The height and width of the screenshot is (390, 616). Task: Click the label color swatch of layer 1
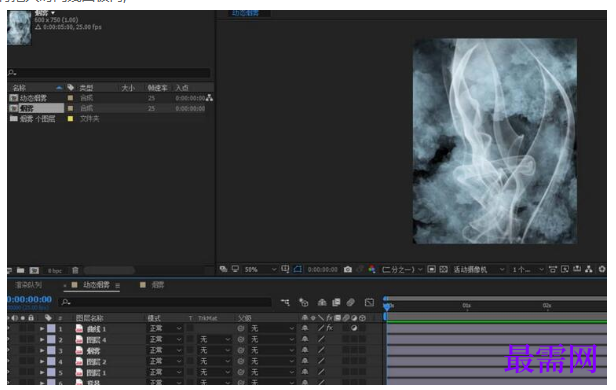pos(51,328)
